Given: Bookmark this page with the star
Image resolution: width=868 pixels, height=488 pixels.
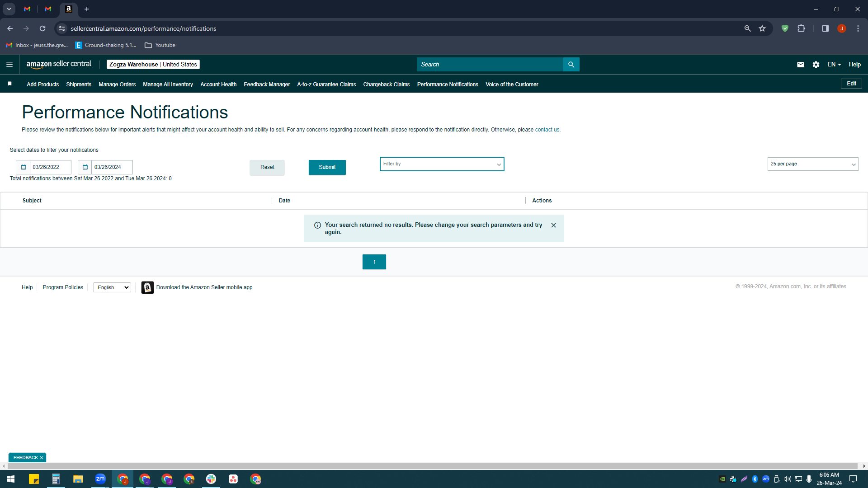Looking at the screenshot, I should click(762, 28).
